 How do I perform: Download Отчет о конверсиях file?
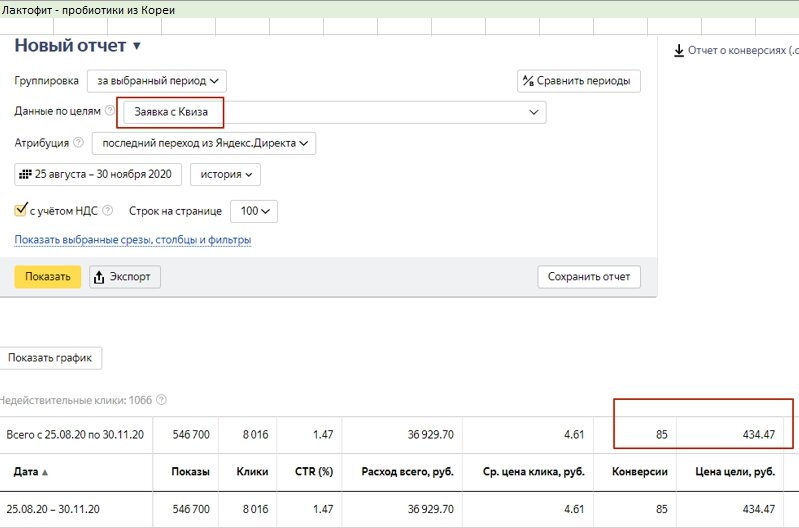pyautogui.click(x=742, y=50)
